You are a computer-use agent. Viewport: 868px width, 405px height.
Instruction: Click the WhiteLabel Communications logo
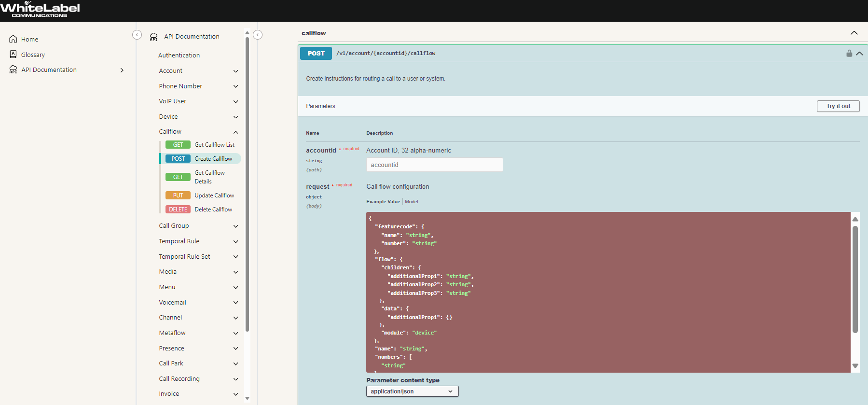(x=40, y=10)
